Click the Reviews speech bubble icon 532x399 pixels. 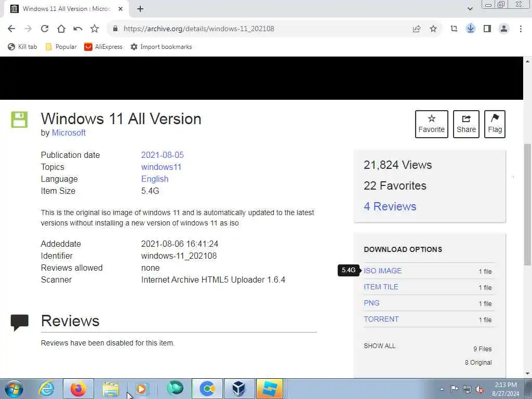pos(19,322)
